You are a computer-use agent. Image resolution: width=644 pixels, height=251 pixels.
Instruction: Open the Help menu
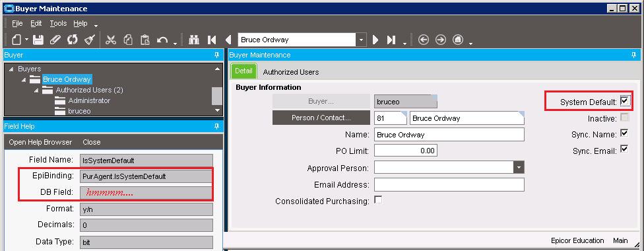[80, 24]
